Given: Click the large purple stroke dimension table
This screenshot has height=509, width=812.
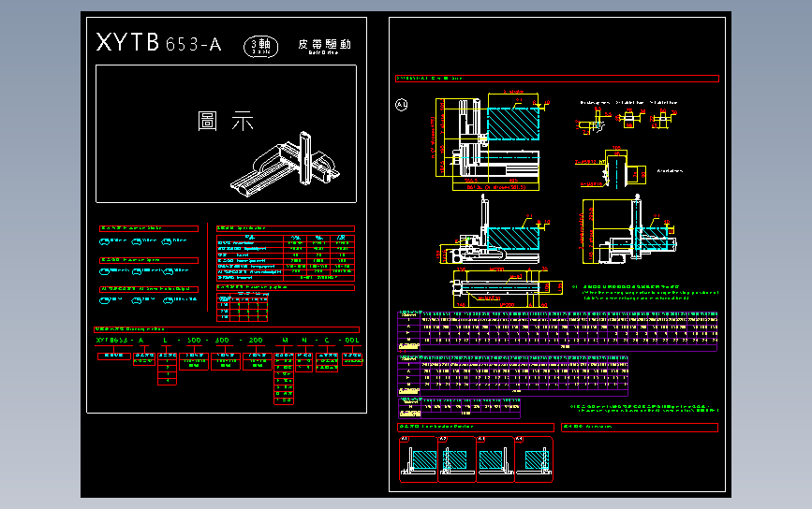Looking at the screenshot, I should coord(558,331).
